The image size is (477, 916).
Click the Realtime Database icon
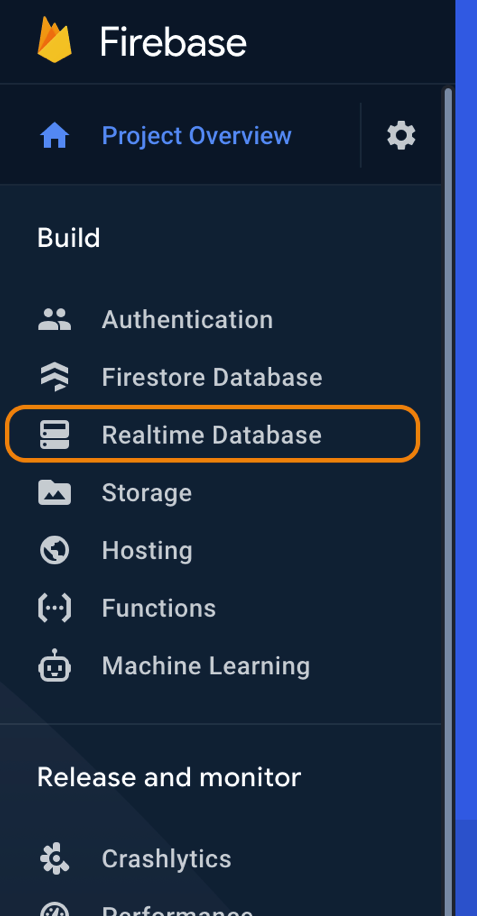point(54,435)
